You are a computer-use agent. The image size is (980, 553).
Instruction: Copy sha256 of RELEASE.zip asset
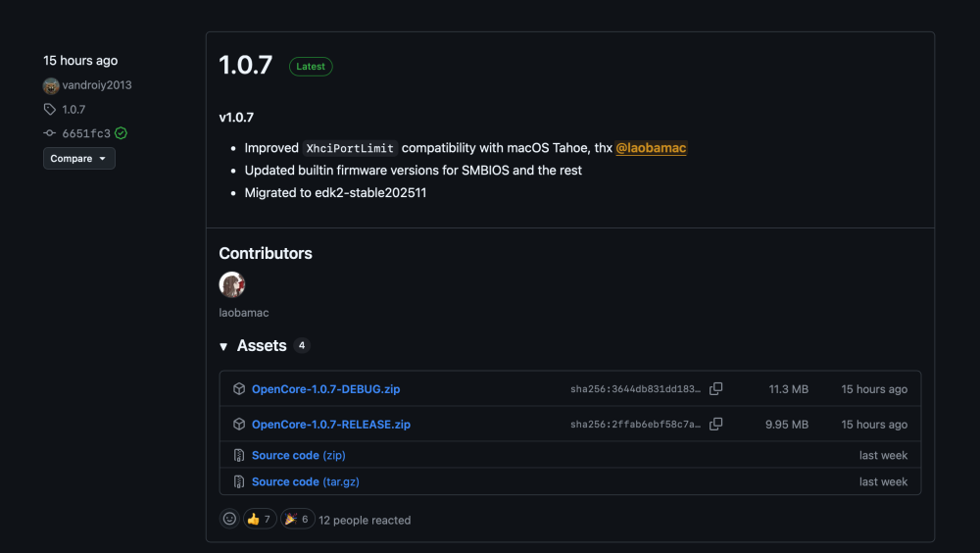point(716,424)
